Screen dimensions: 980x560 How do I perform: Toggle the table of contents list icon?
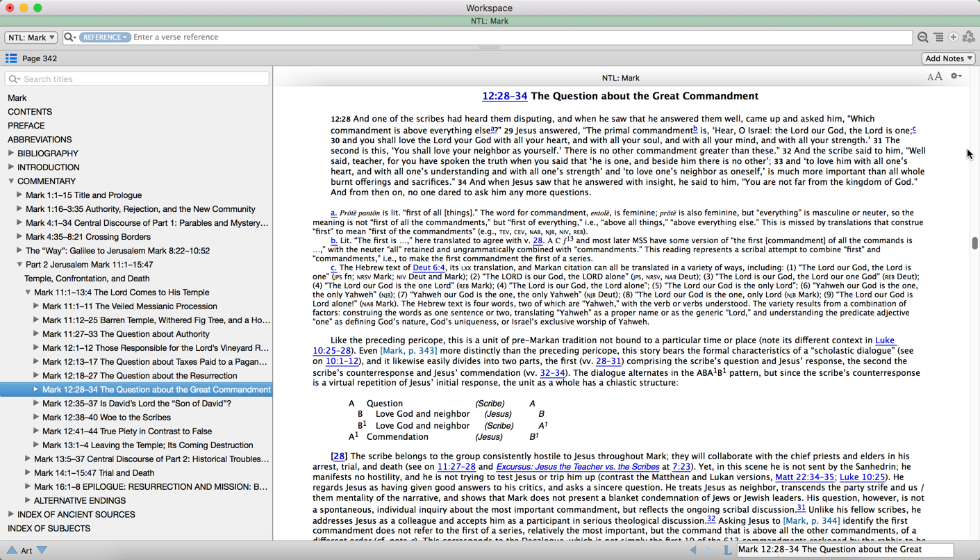pyautogui.click(x=11, y=58)
